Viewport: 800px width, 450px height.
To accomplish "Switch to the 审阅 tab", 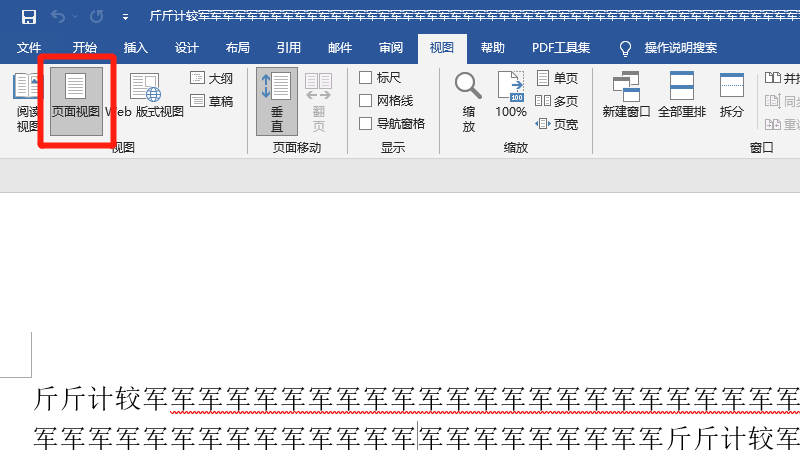I will (x=391, y=47).
